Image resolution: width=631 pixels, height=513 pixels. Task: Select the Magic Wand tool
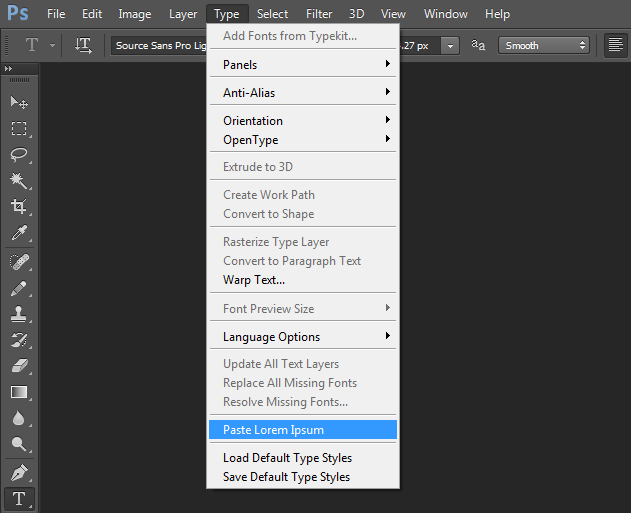point(19,181)
